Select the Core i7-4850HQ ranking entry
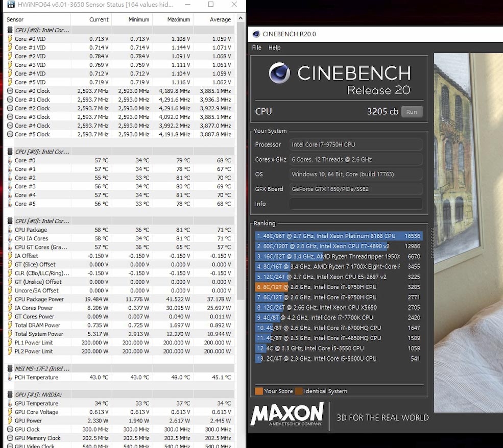Viewport: 503px width, 448px height. (x=339, y=338)
